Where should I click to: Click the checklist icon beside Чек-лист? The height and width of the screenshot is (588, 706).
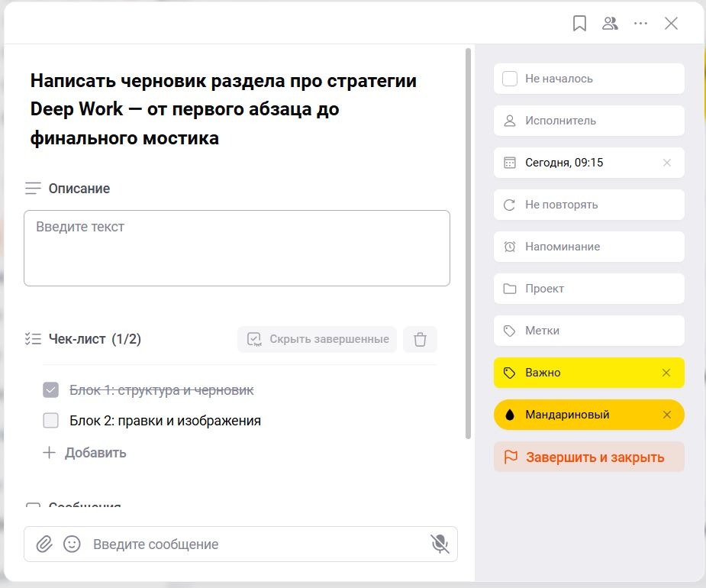33,339
